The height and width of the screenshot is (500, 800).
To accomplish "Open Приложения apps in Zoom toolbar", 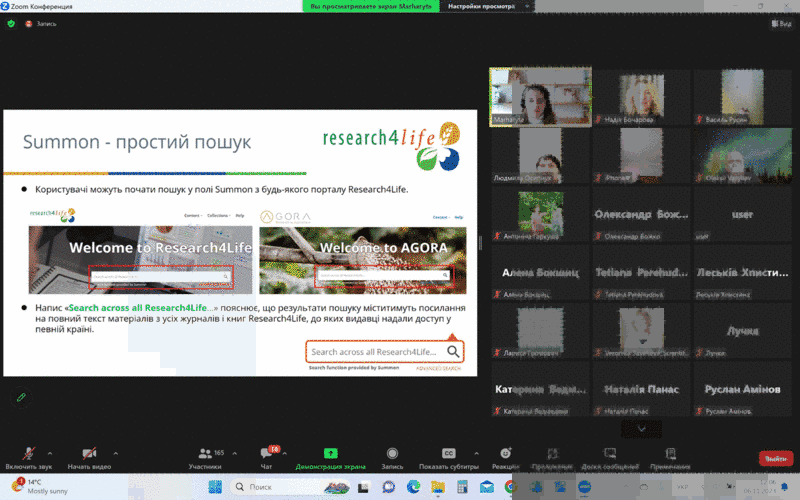I will (x=553, y=458).
